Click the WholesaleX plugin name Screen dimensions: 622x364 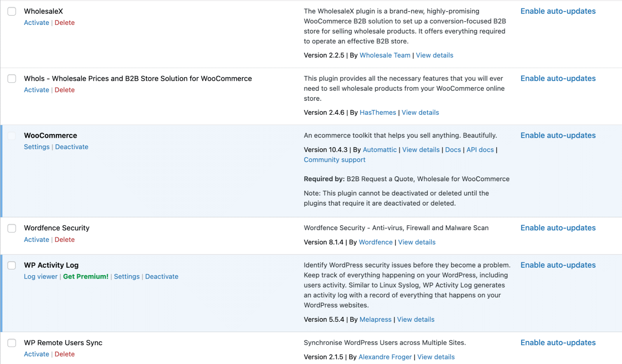coord(44,11)
